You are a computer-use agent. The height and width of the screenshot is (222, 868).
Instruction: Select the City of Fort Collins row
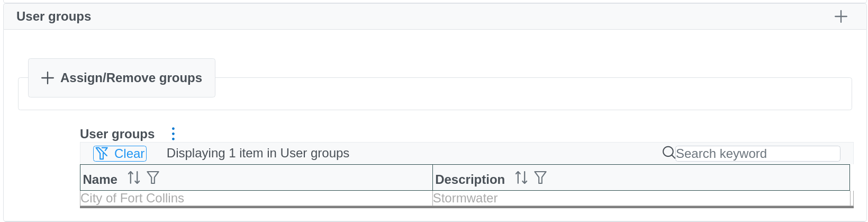coord(132,198)
